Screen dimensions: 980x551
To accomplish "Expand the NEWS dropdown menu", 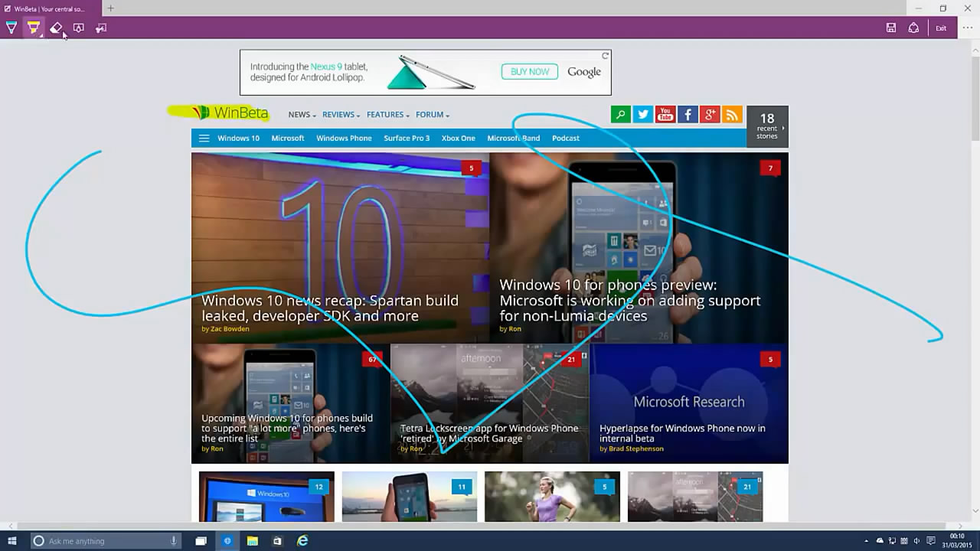I will (299, 114).
